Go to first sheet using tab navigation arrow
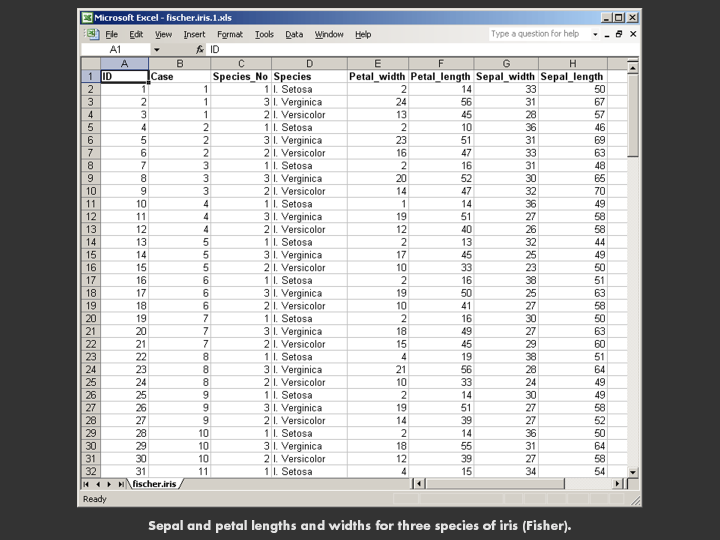The width and height of the screenshot is (720, 540). click(x=85, y=484)
